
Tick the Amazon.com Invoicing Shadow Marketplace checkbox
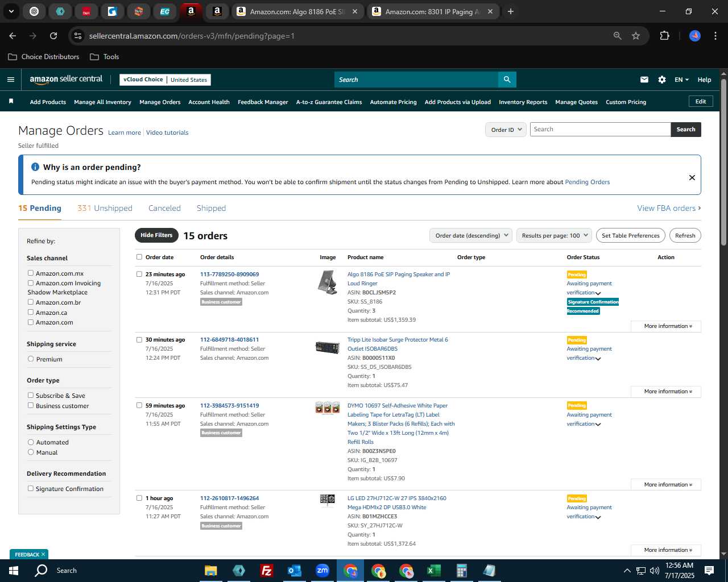31,282
